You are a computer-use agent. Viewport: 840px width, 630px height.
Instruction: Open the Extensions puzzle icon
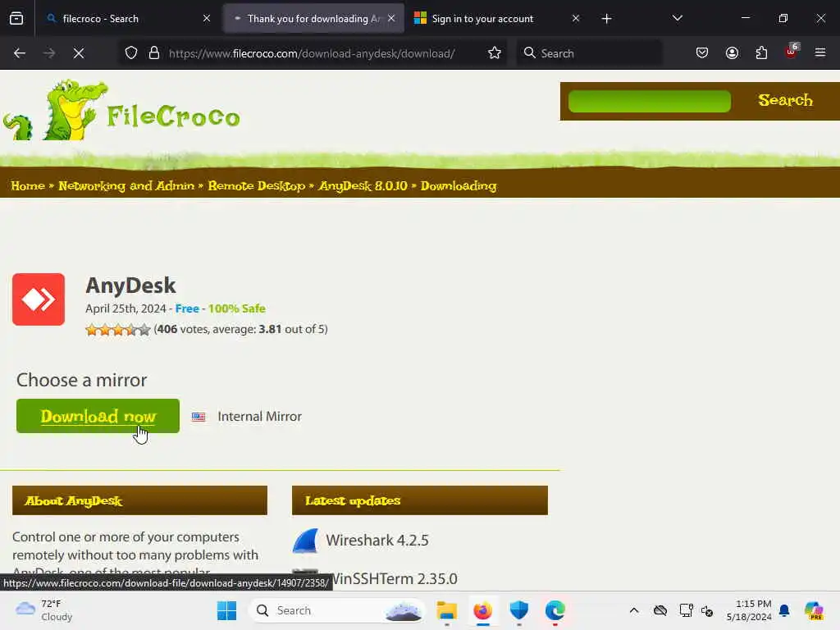pos(762,53)
